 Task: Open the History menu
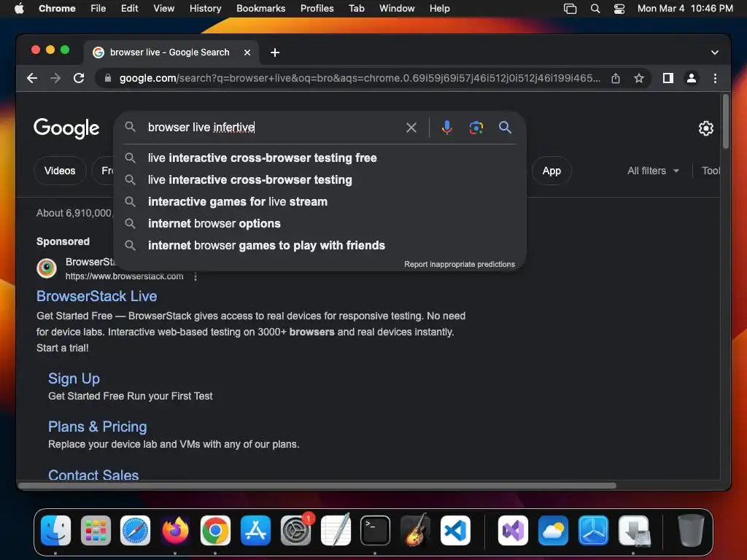click(x=205, y=9)
